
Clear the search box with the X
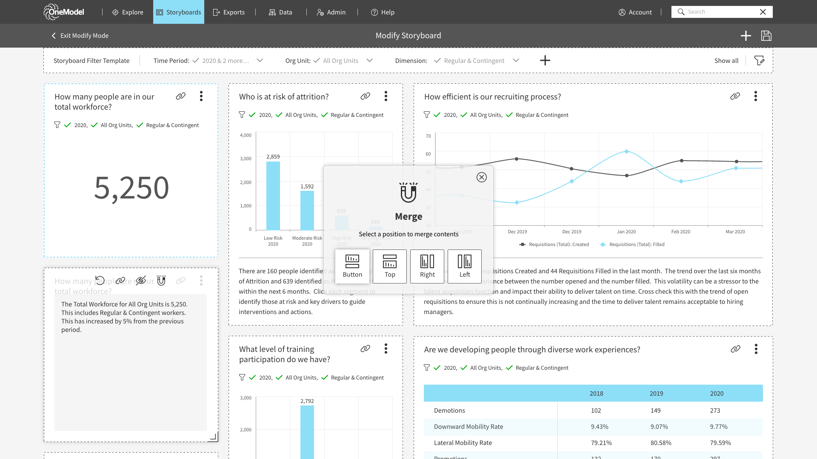click(x=763, y=11)
